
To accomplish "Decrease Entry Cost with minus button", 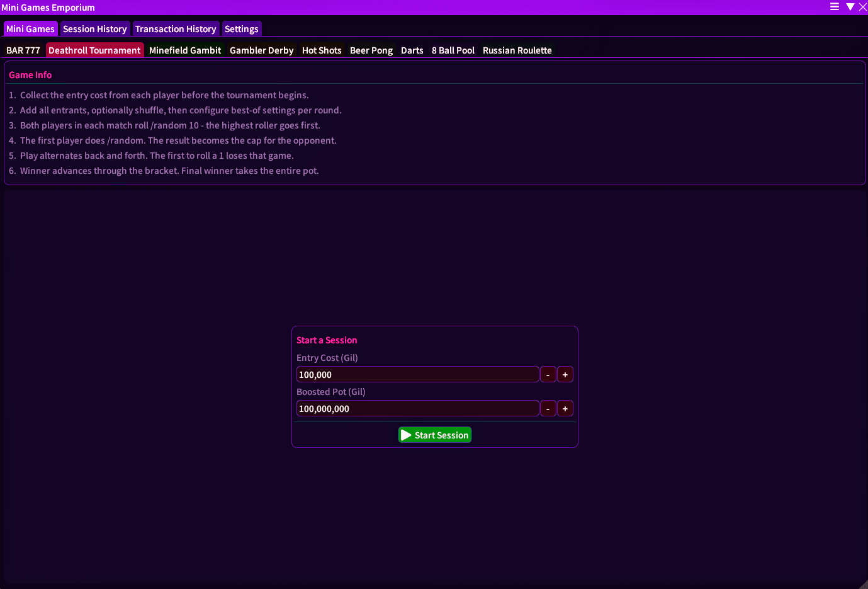I will point(548,375).
